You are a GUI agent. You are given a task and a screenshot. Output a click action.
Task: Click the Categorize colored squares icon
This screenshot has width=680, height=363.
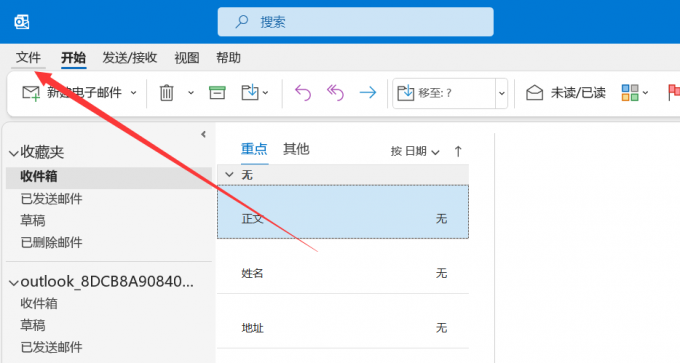pos(630,92)
